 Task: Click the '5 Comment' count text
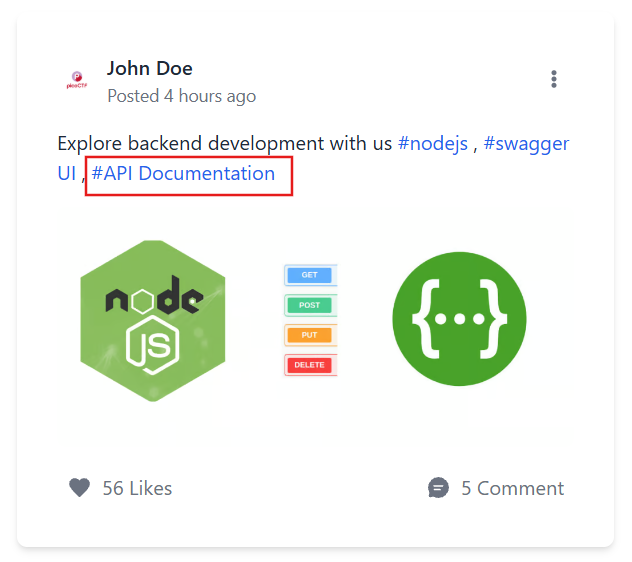tap(512, 488)
